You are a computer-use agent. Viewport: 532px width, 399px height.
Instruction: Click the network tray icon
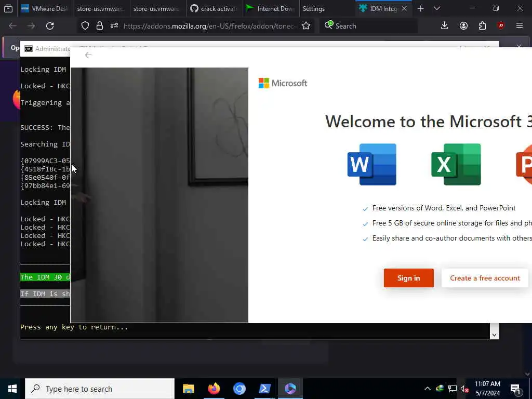click(x=453, y=389)
